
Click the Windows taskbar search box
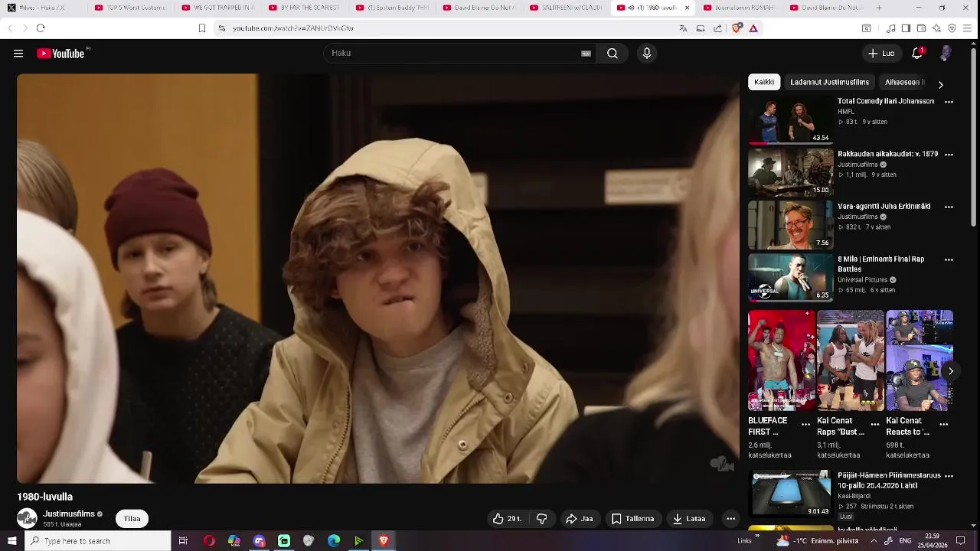(98, 541)
